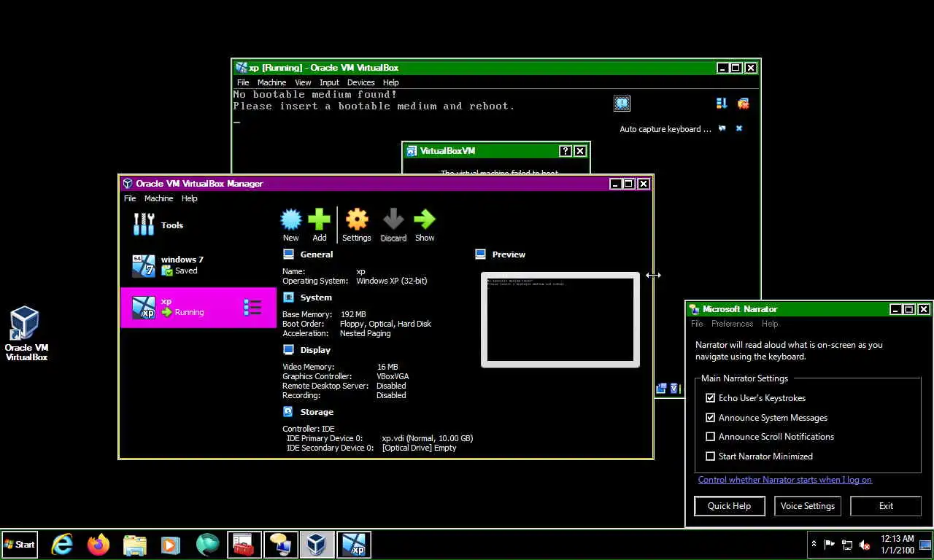Enable Start Narrator Minimized checkbox

710,456
